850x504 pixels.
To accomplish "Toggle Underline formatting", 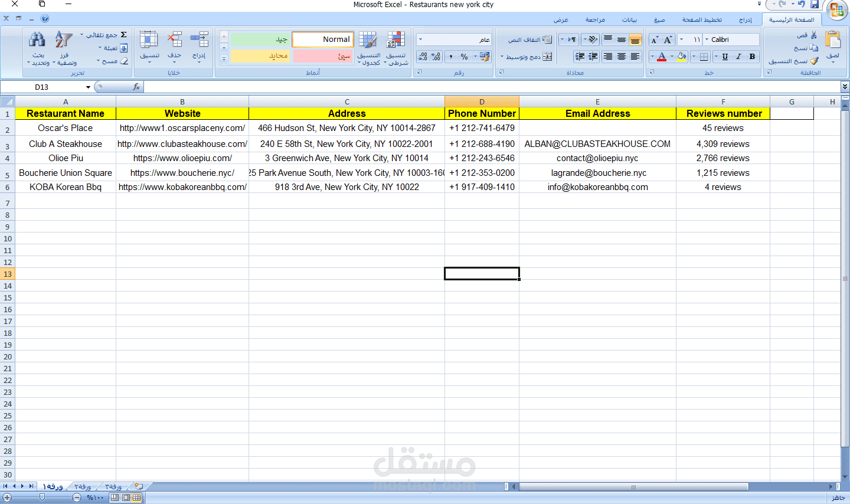I will (725, 57).
